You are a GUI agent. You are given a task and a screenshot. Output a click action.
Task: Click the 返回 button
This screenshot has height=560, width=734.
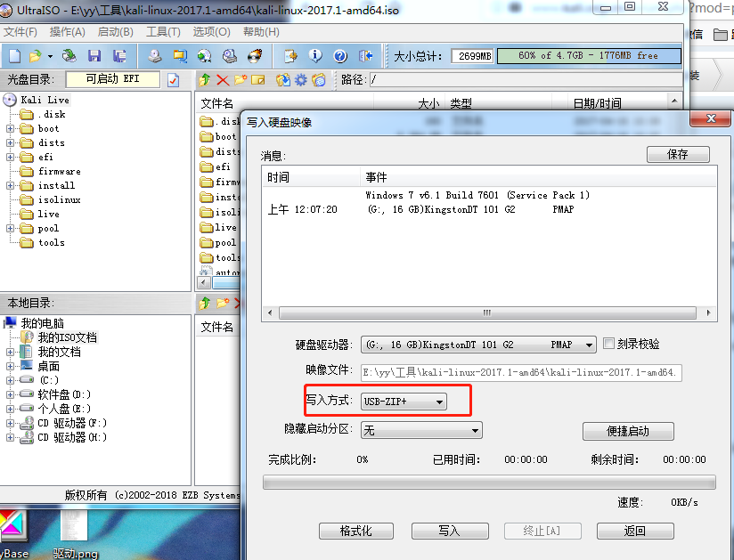[x=635, y=531]
